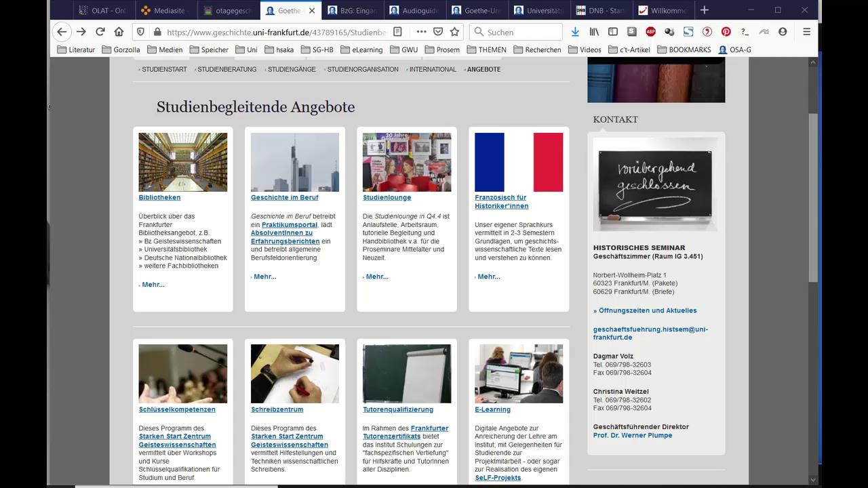Switch to the Mediasite tab
The width and height of the screenshot is (868, 488).
pyautogui.click(x=163, y=10)
